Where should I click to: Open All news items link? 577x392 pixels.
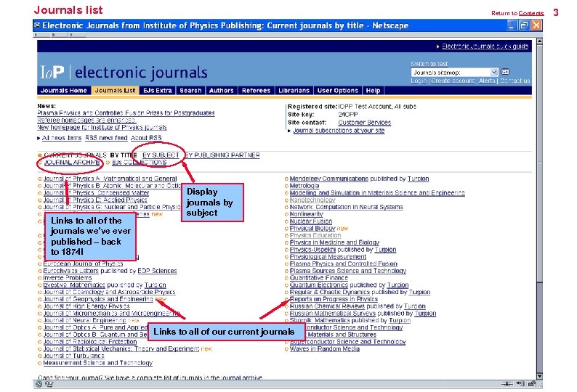click(x=62, y=138)
